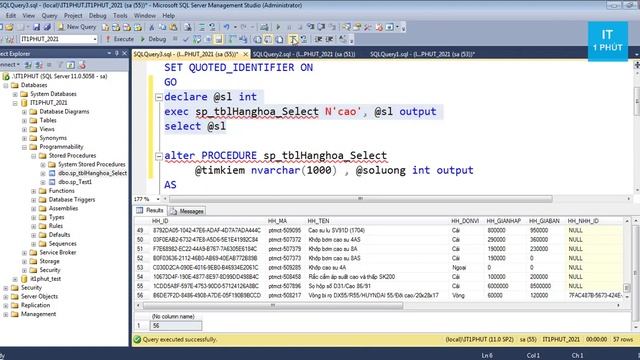Collapse the alter PROCEDURE code block
Screen dimensions: 640x360
click(159, 156)
